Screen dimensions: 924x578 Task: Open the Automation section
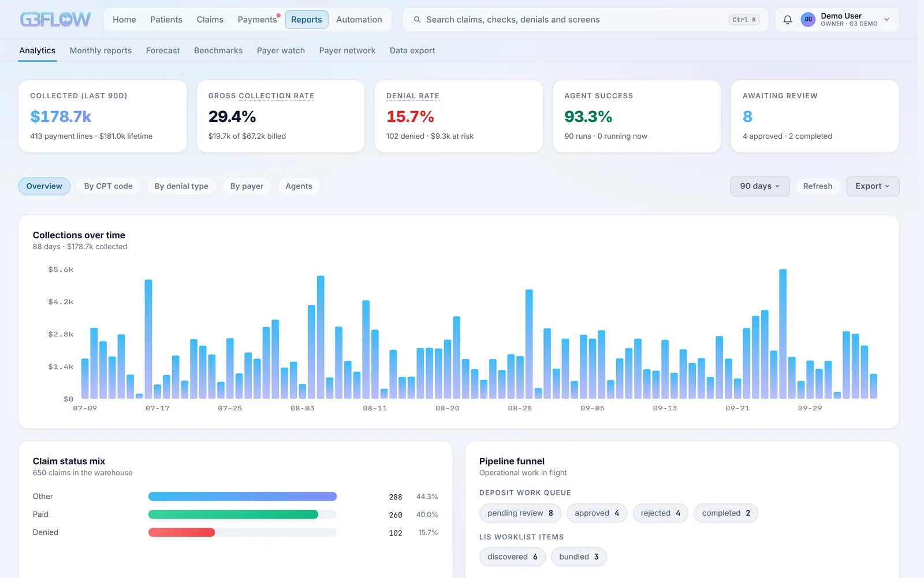tap(359, 20)
